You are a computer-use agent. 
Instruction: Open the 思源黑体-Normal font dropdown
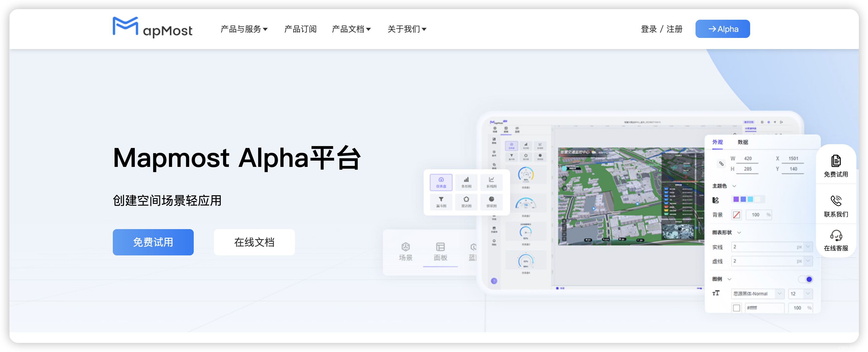tap(757, 294)
